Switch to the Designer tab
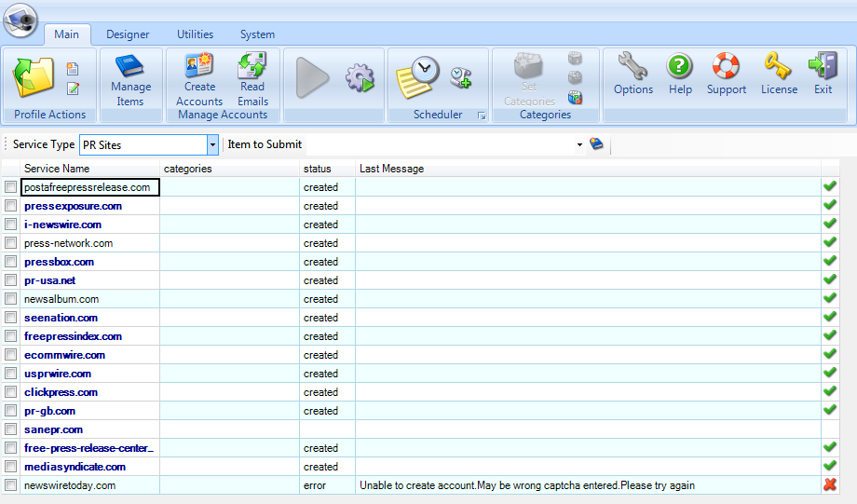This screenshot has width=857, height=504. (128, 34)
